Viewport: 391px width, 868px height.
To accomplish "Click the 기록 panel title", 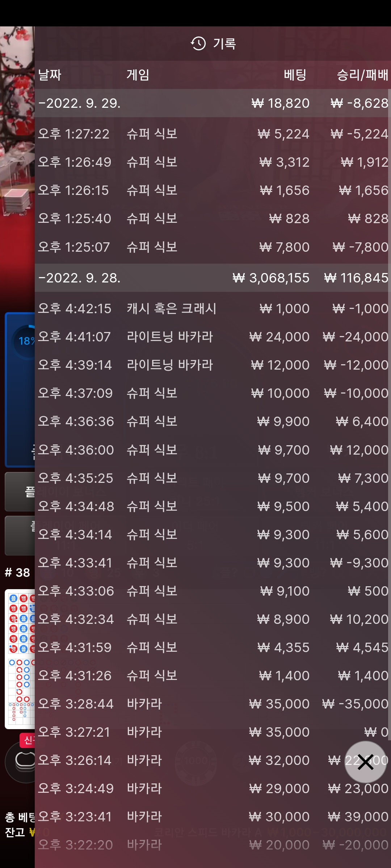I will (x=224, y=44).
